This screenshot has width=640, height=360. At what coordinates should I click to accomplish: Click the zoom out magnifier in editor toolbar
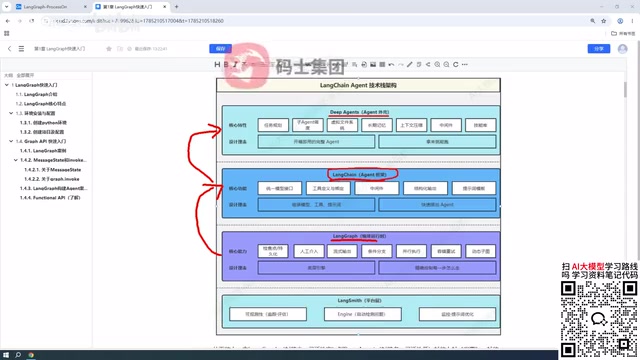click(x=447, y=64)
